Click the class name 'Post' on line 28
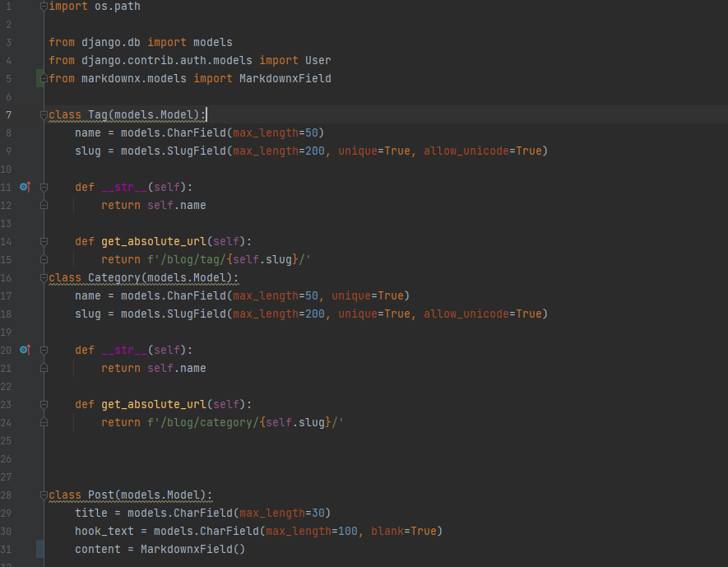Viewport: 728px width, 567px height. point(100,495)
